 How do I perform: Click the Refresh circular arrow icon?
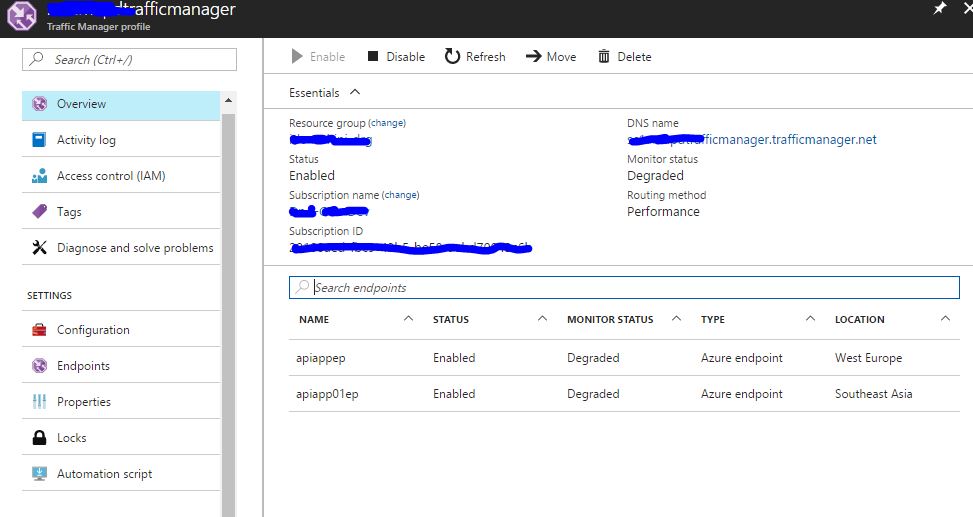452,56
